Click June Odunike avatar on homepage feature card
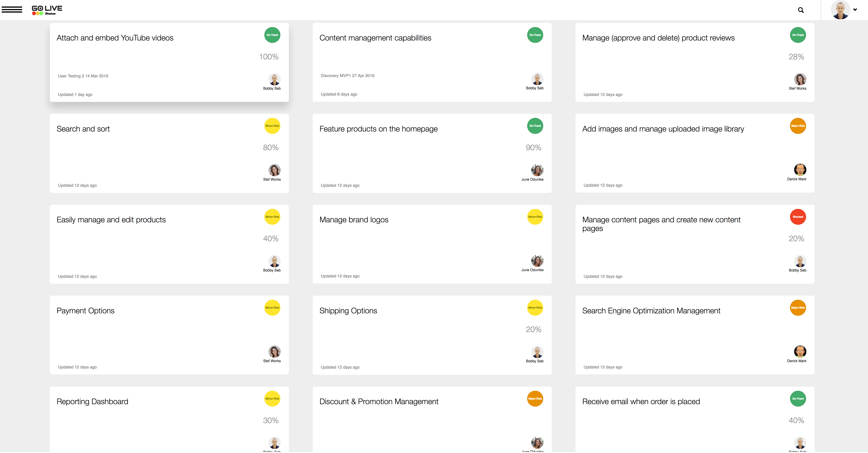 click(x=537, y=170)
